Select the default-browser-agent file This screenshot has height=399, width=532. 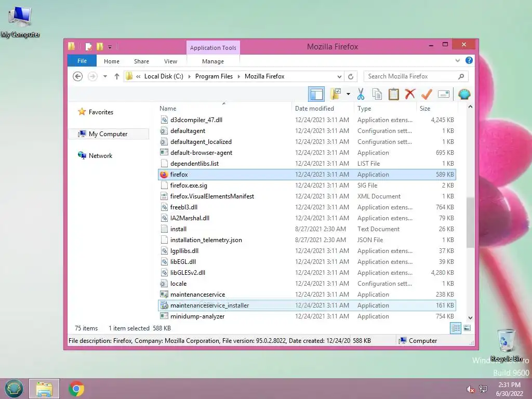click(x=307, y=153)
